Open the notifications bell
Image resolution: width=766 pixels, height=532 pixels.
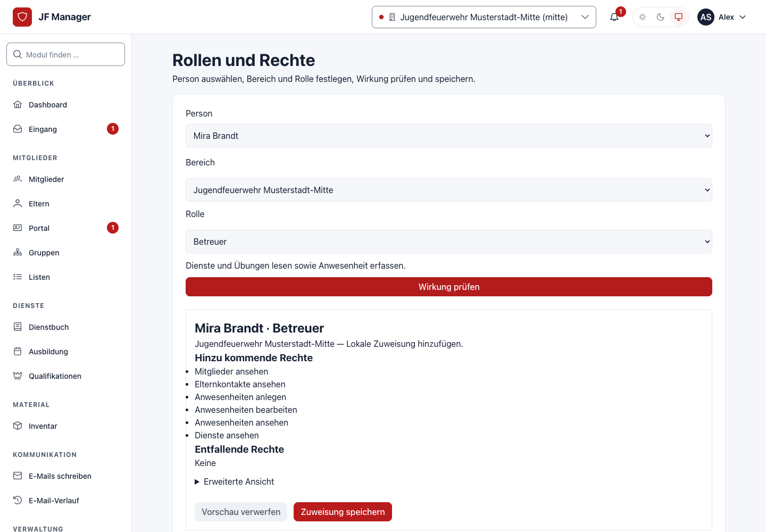point(614,17)
